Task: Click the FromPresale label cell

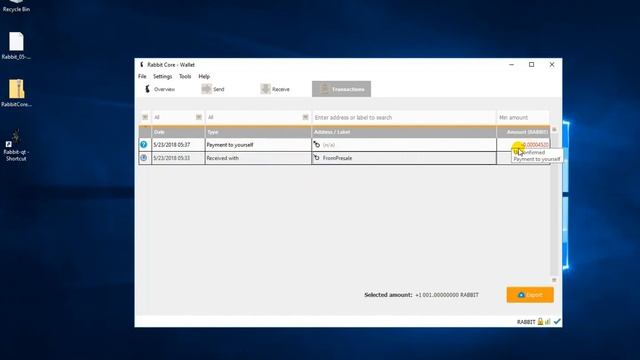Action: coord(404,158)
